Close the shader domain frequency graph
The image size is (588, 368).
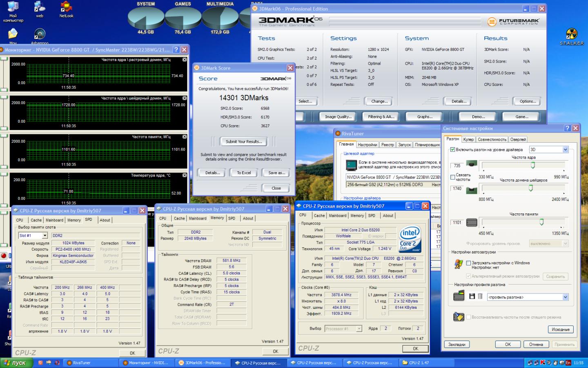point(185,98)
